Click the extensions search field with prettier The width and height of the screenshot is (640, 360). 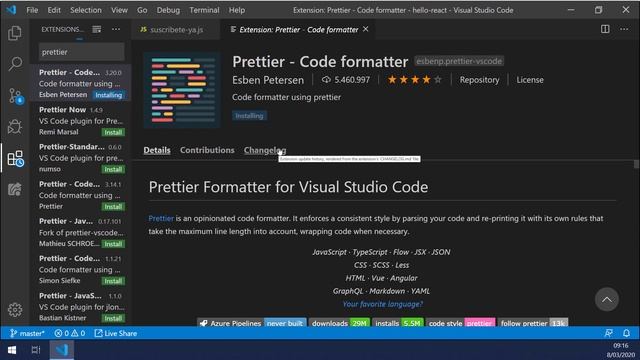[82, 52]
